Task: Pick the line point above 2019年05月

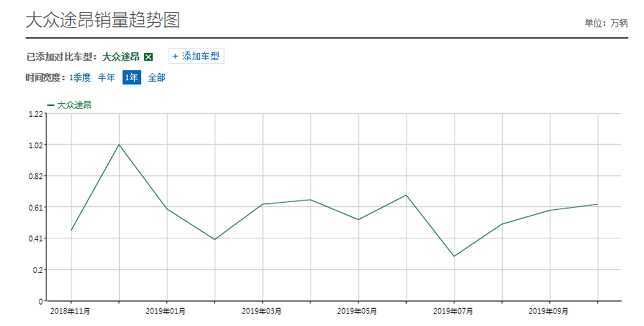Action: [358, 219]
